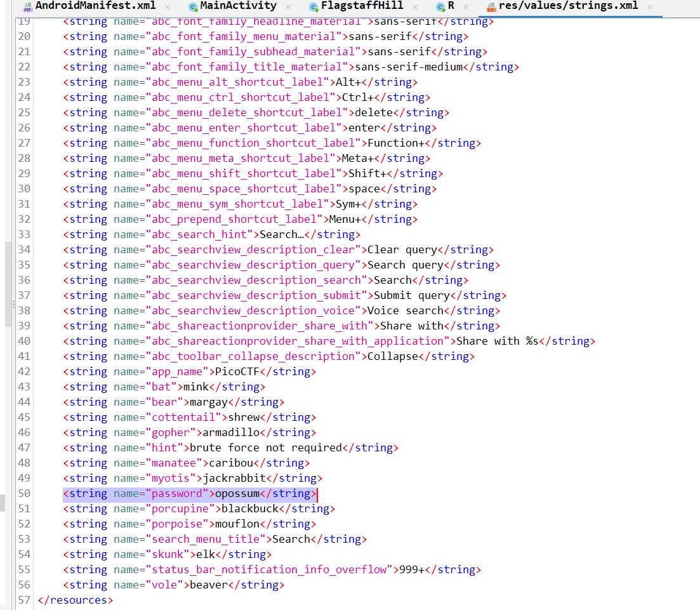This screenshot has width=700, height=610.
Task: Select the FlagstaffHill tab
Action: click(x=362, y=6)
